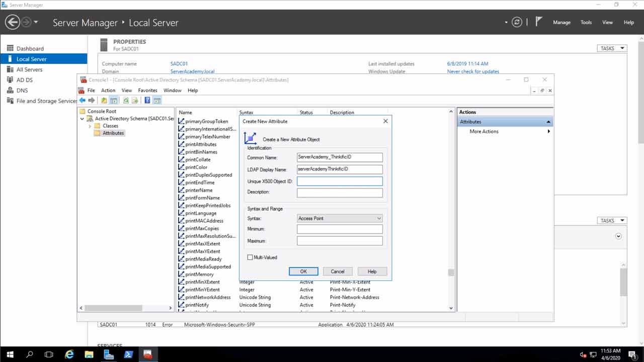
Task: Open the TASKS dropdown in Properties
Action: 611,48
